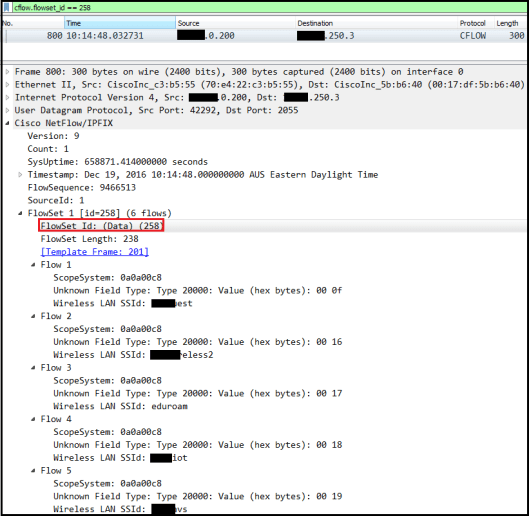Select Unknown Field Type value 00 18 row
Image resolution: width=529 pixels, height=516 pixels.
pyautogui.click(x=198, y=445)
